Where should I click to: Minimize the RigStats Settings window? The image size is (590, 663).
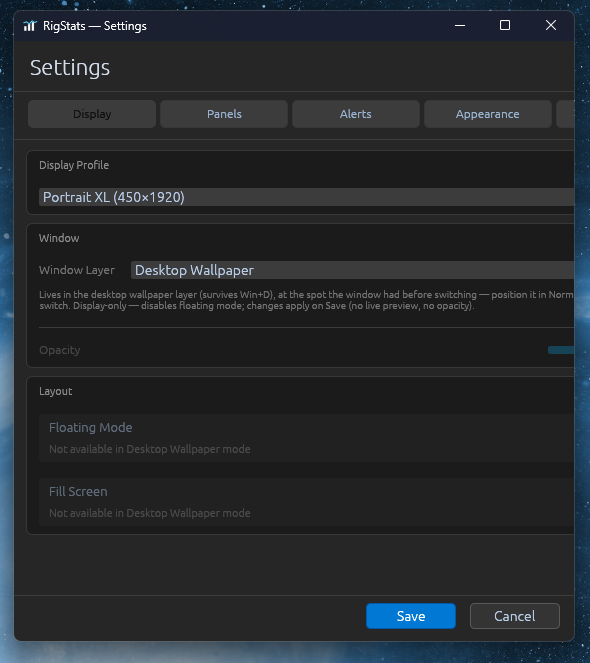(x=460, y=25)
